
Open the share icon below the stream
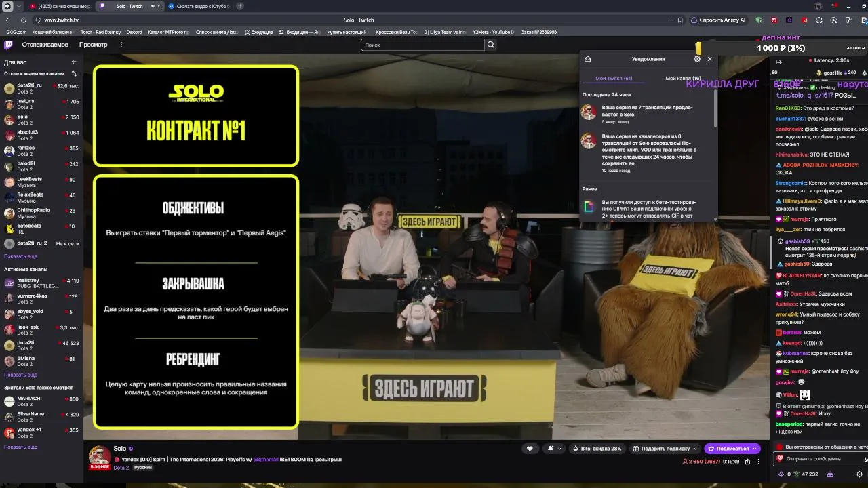point(747,462)
